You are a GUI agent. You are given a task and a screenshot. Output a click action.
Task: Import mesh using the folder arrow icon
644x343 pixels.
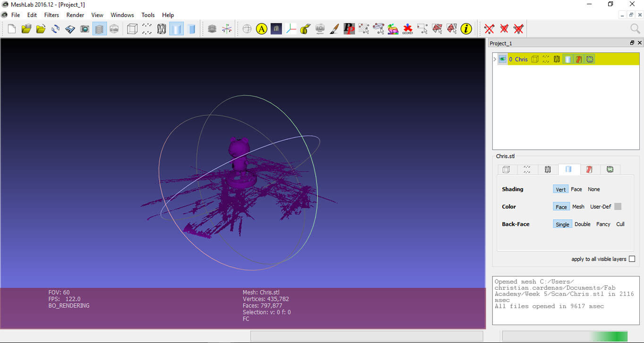click(x=41, y=29)
